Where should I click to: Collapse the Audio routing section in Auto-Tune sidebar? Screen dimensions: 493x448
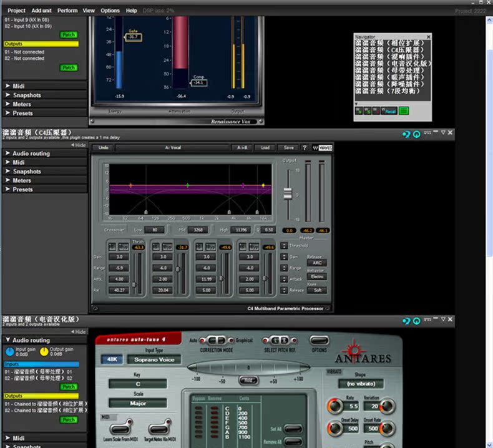31,340
